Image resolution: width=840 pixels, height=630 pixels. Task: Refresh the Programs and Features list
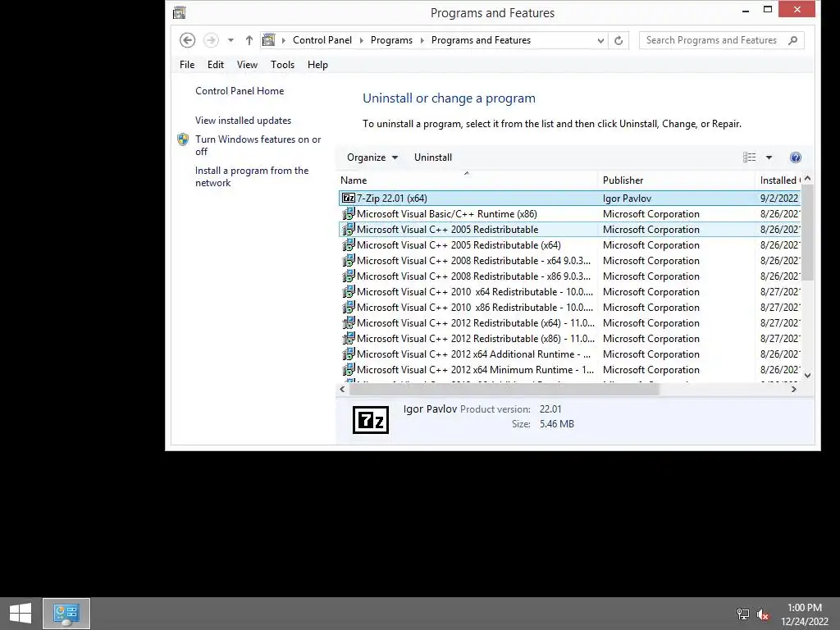(619, 40)
